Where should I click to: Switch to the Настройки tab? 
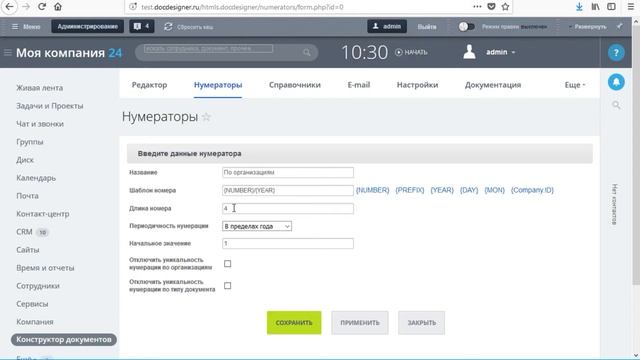[x=417, y=85]
